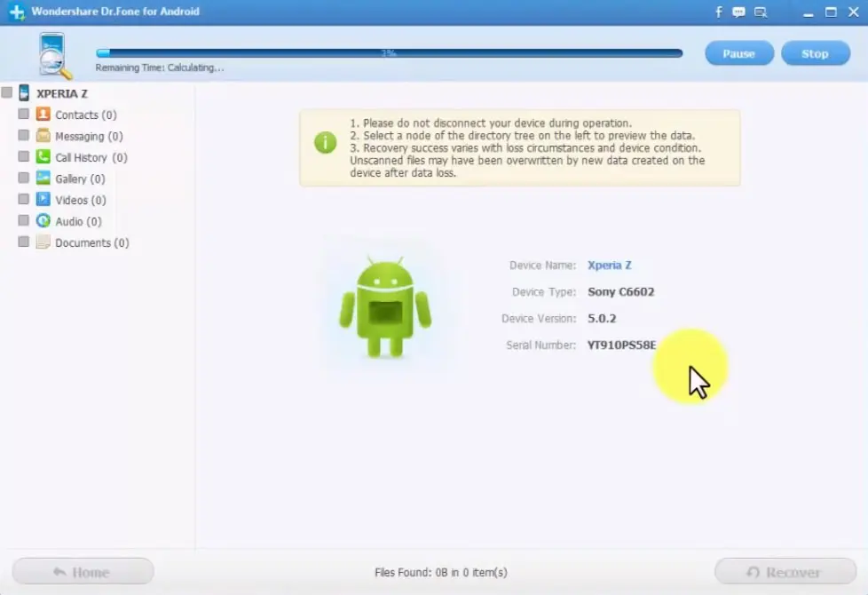Screen dimensions: 868x595
Task: Click the Serial Number label
Action: pos(541,345)
